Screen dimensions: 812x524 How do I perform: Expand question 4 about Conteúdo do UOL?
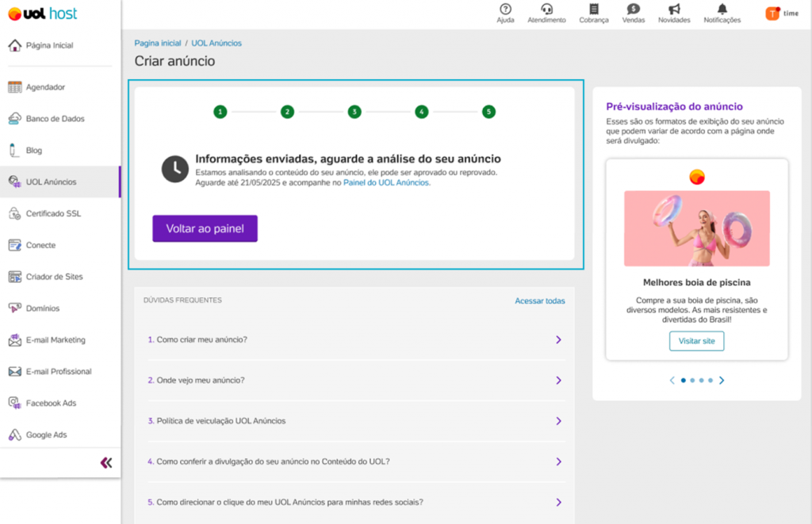pos(355,461)
